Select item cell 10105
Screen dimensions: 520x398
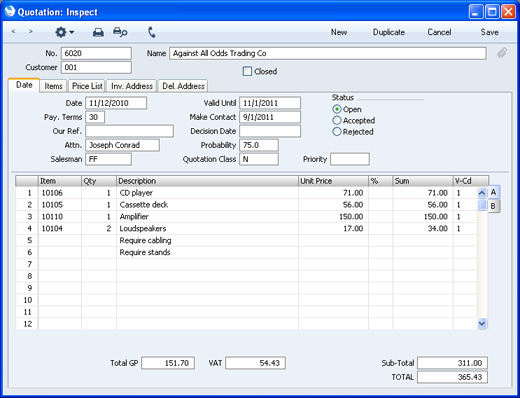pyautogui.click(x=60, y=205)
